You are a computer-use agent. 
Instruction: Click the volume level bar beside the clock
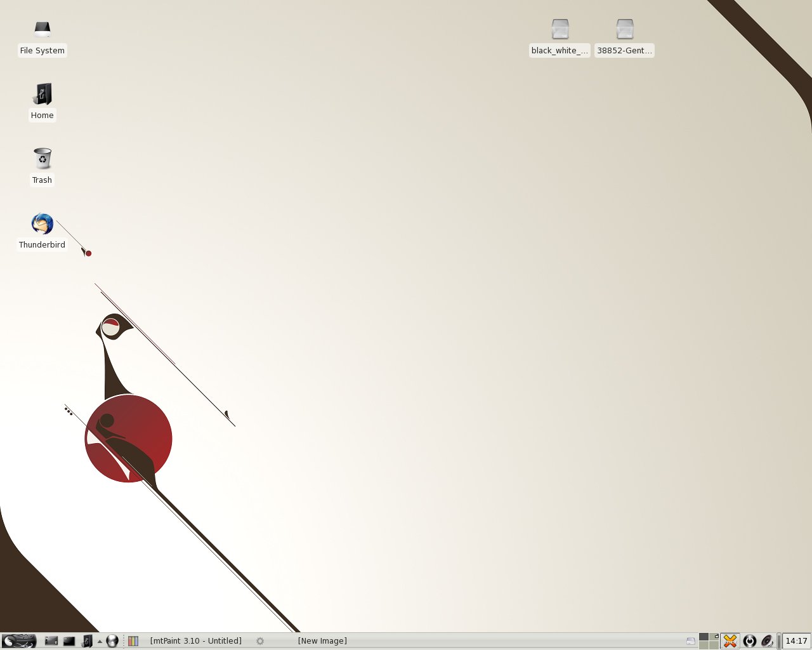click(778, 641)
